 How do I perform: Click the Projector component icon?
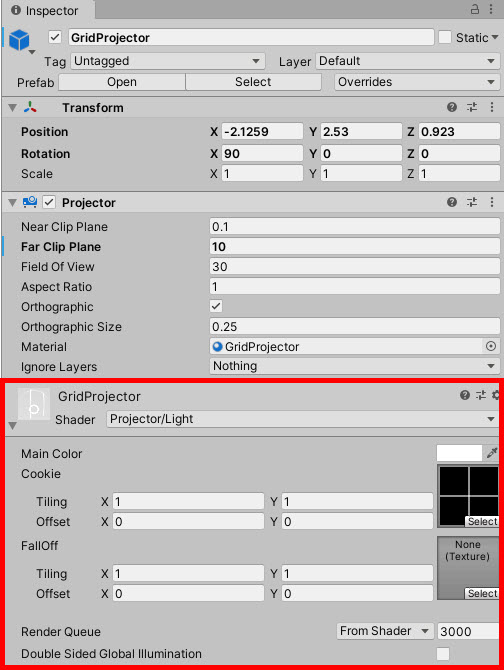[30, 202]
